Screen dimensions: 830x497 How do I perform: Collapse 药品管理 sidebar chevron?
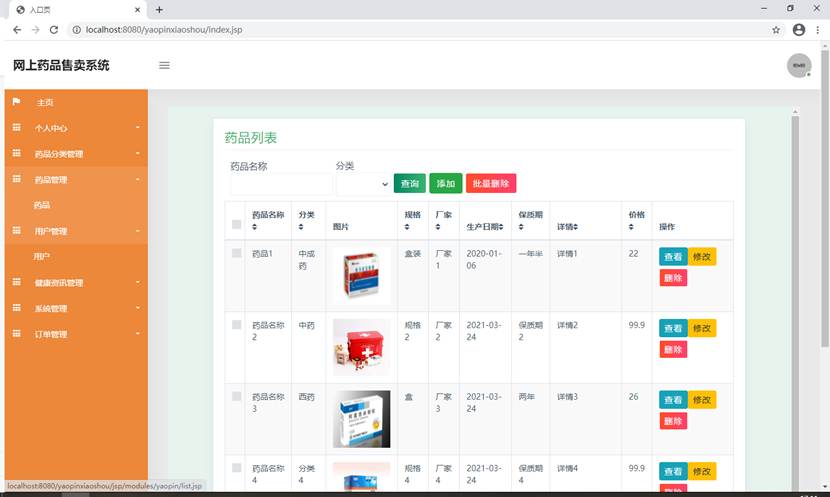point(138,179)
